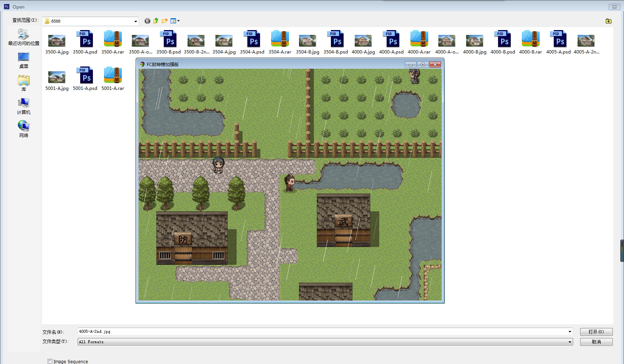Select the 4005-A.psd file icon
Viewport: 624px width, 364px height.
pyautogui.click(x=558, y=39)
